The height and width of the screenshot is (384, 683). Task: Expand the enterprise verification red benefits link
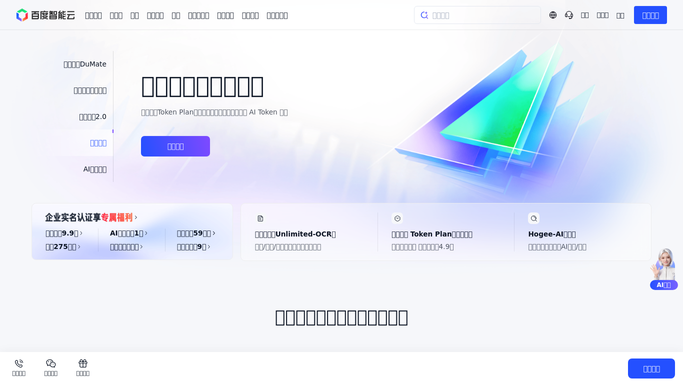(119, 217)
